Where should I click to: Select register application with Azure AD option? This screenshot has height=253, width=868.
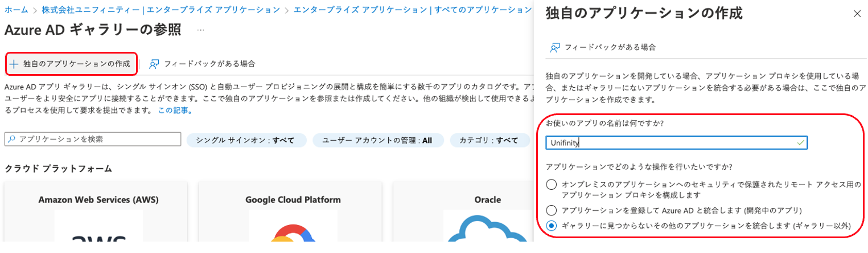551,210
